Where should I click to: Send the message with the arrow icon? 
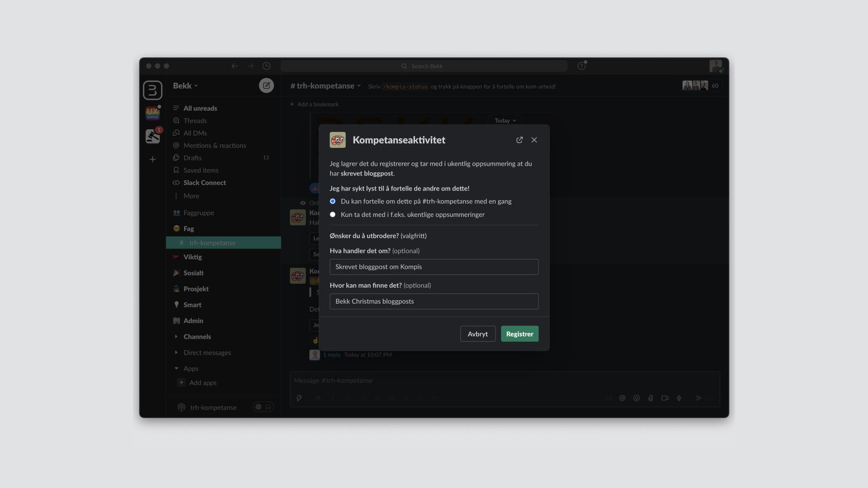click(x=698, y=398)
